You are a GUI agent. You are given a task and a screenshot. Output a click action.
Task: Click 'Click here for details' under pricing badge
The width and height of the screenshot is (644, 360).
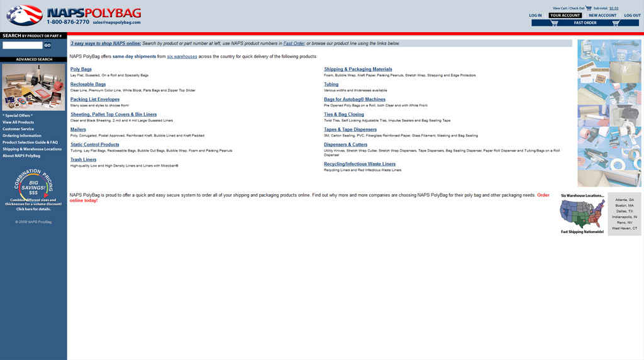pyautogui.click(x=34, y=209)
